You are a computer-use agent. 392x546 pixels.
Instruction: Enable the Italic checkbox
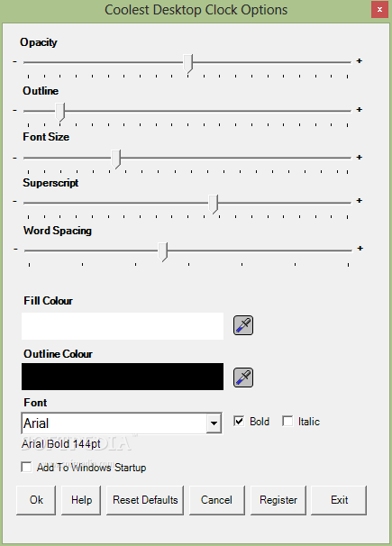287,421
